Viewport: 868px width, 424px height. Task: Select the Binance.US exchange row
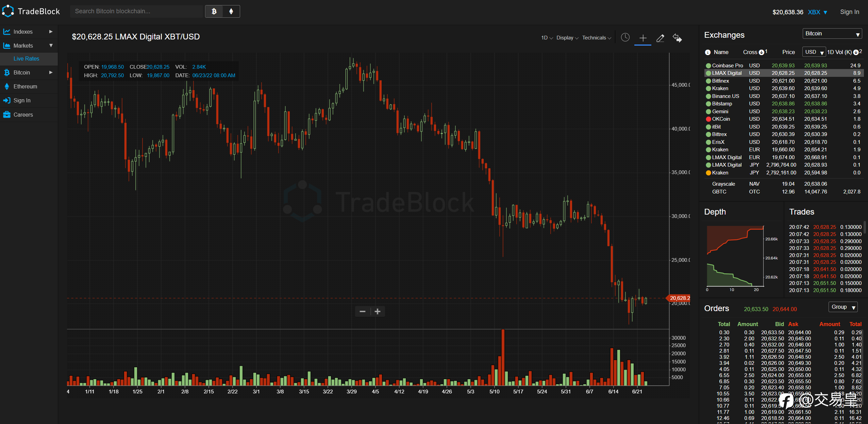pos(784,96)
